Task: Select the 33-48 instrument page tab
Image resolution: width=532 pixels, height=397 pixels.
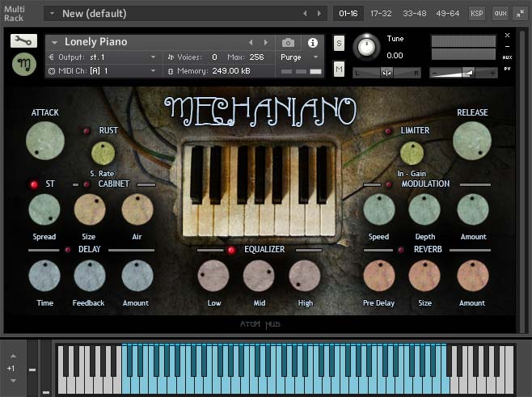Action: click(415, 14)
